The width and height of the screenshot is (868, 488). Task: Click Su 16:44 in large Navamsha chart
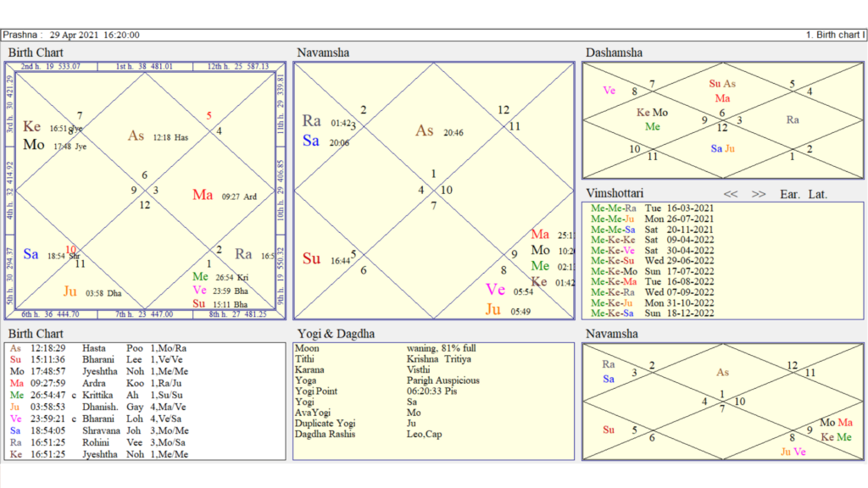tap(326, 259)
